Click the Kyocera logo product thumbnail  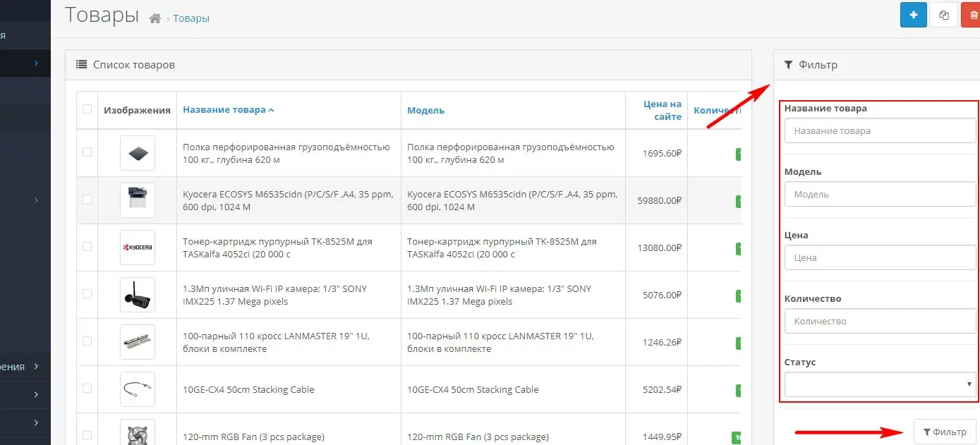138,248
